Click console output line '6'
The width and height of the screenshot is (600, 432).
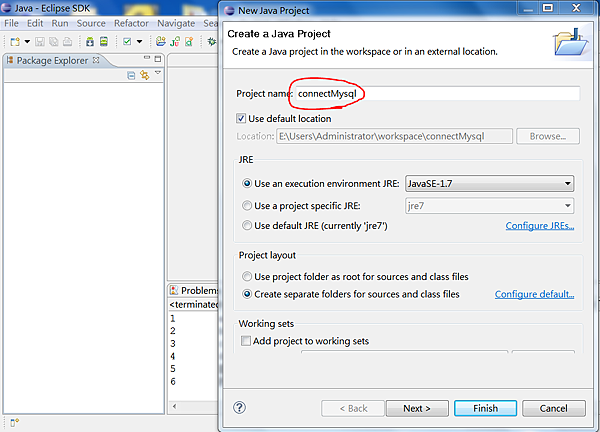coord(173,381)
